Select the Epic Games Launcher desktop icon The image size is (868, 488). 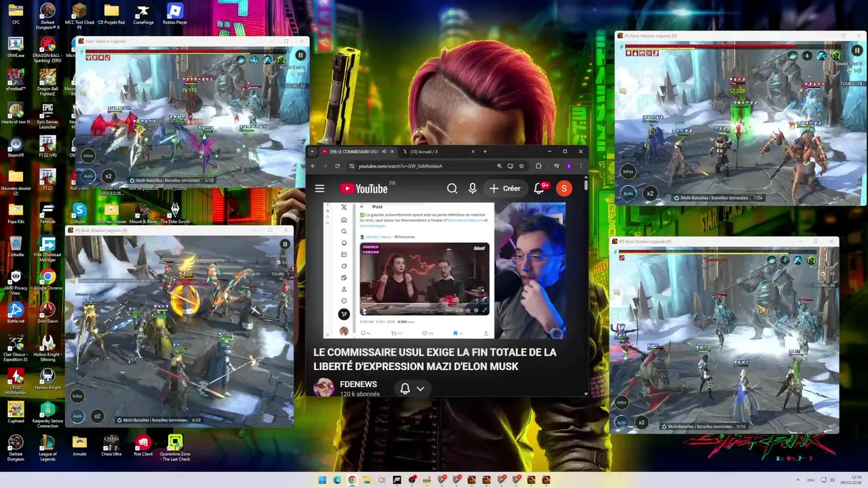tap(47, 116)
